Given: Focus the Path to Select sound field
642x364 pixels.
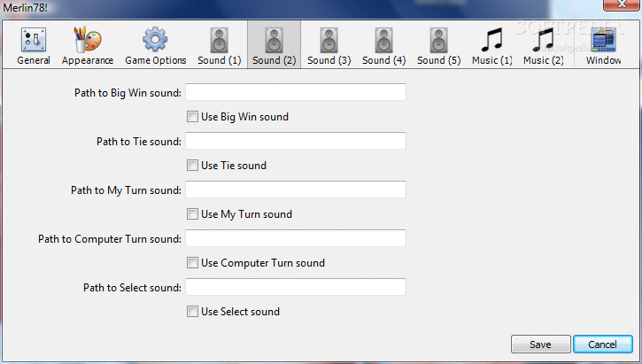Looking at the screenshot, I should pyautogui.click(x=296, y=287).
